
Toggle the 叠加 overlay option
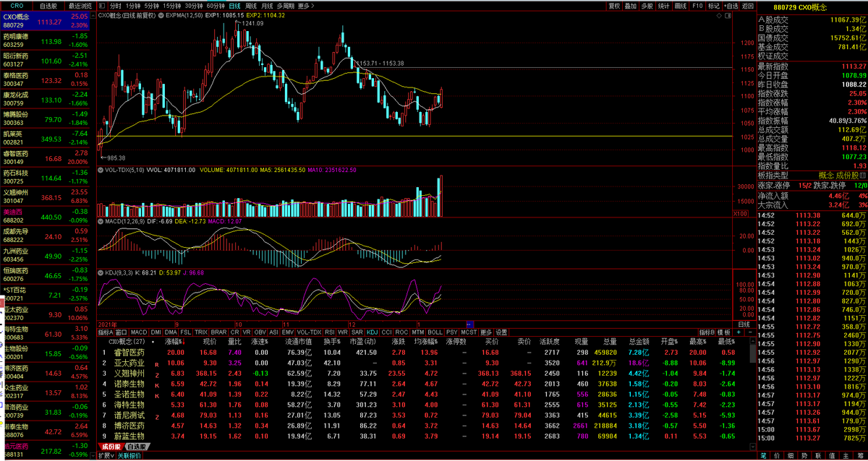pyautogui.click(x=631, y=5)
